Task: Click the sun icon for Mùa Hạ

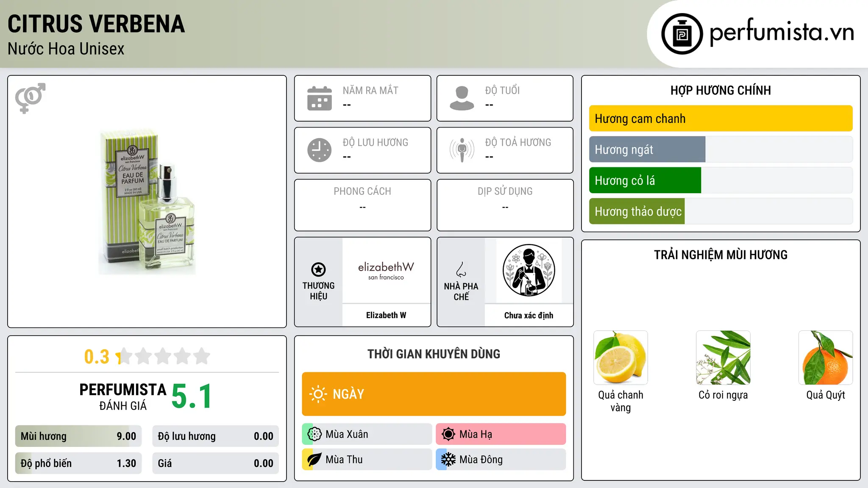Action: pos(448,434)
